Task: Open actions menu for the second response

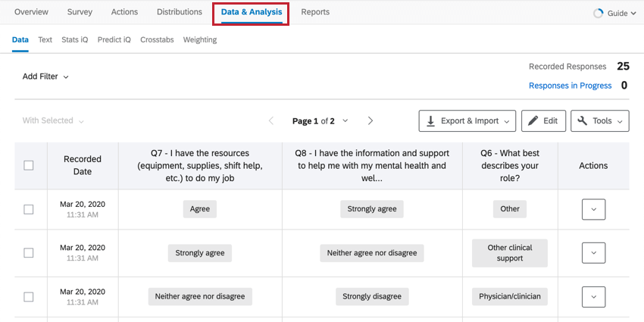Action: coord(593,253)
